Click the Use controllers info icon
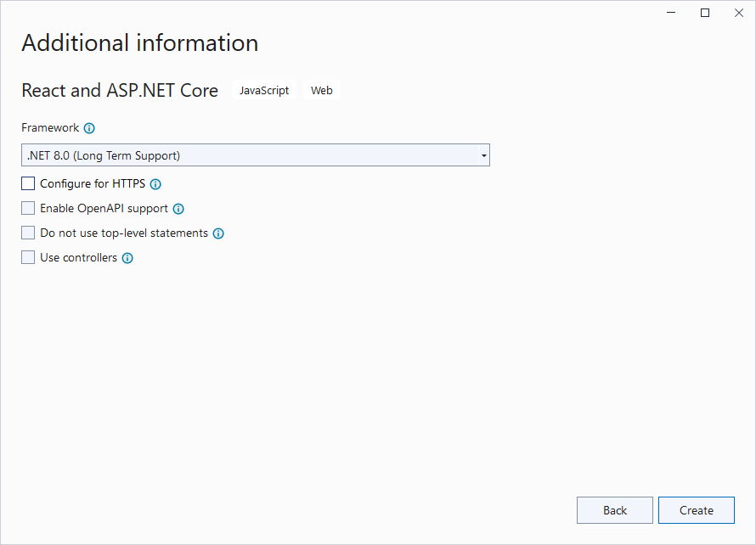Screen dimensions: 756x545 127,258
